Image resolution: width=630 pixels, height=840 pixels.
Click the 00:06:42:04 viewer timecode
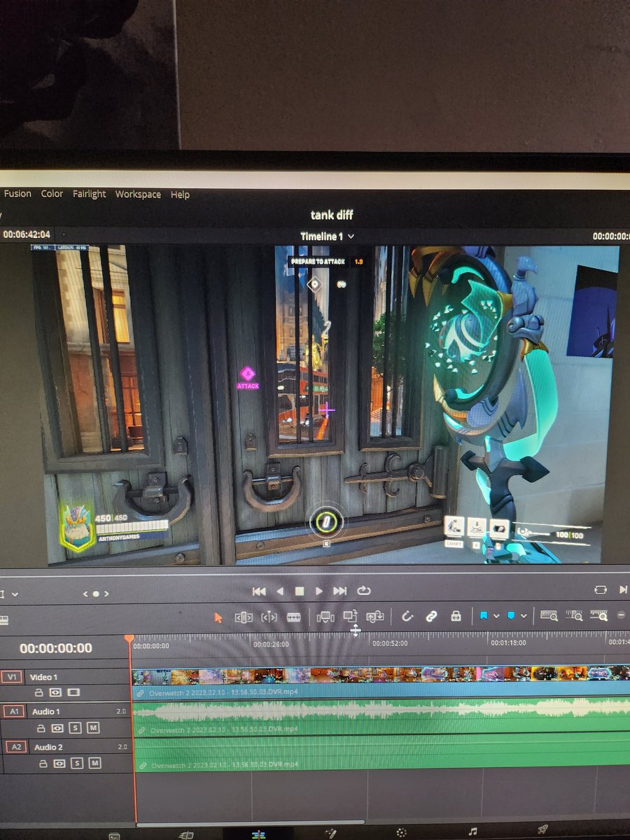click(x=27, y=235)
